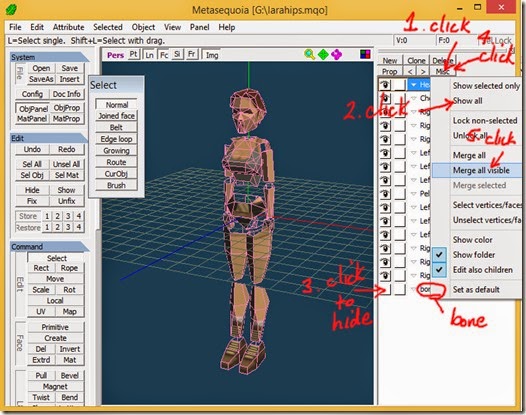Viewport: 526px width, 415px height.
Task: Click the Unfix button
Action: (x=66, y=201)
